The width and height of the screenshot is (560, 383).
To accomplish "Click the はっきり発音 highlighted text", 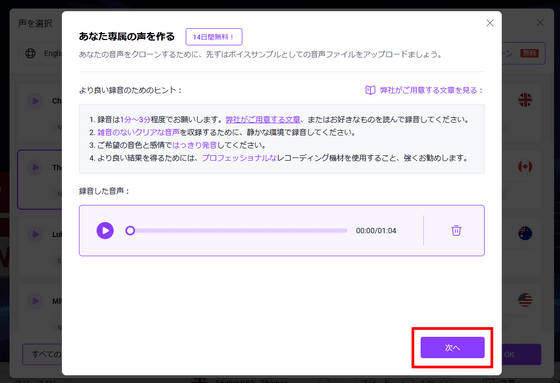I will coord(195,145).
